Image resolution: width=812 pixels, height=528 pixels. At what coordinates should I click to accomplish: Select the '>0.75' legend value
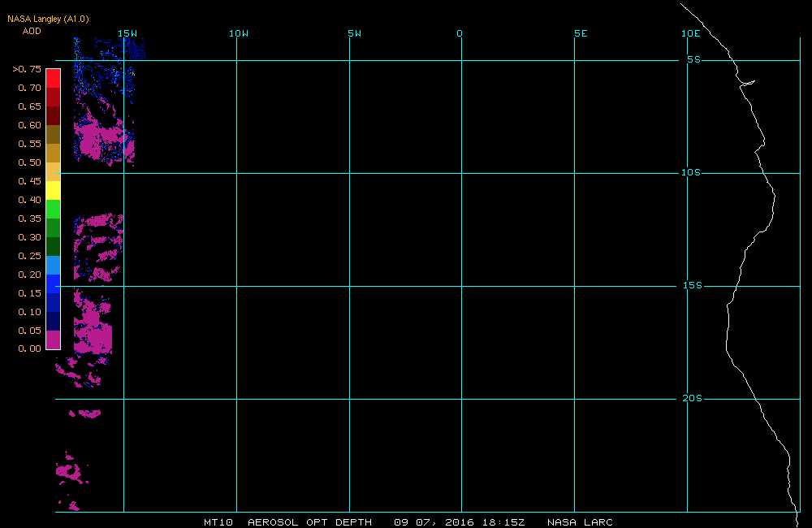tap(27, 69)
